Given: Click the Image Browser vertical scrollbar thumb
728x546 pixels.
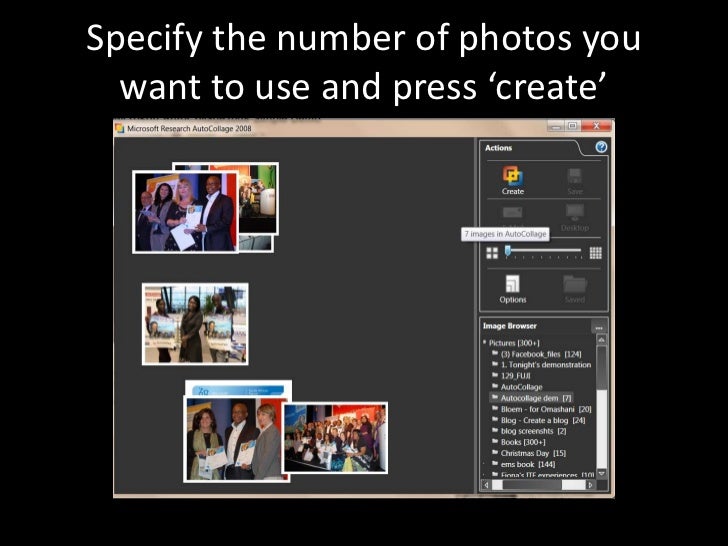Looking at the screenshot, I should tap(602, 368).
